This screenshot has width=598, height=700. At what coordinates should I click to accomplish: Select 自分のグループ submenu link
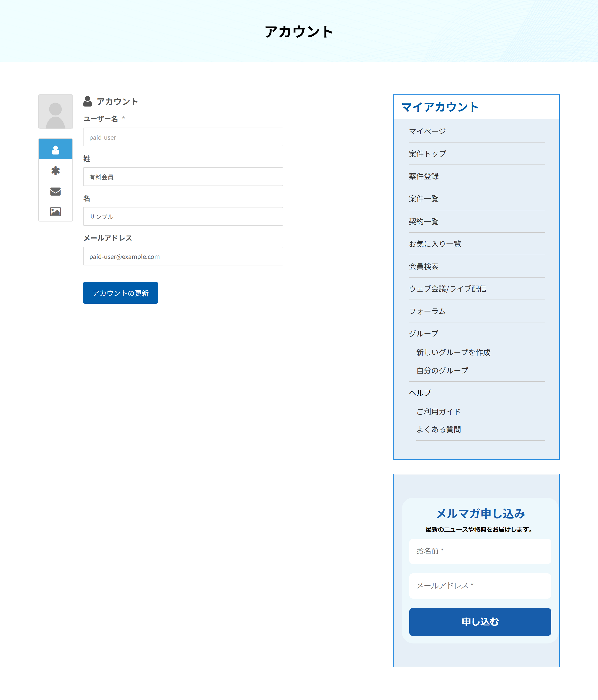pos(442,371)
